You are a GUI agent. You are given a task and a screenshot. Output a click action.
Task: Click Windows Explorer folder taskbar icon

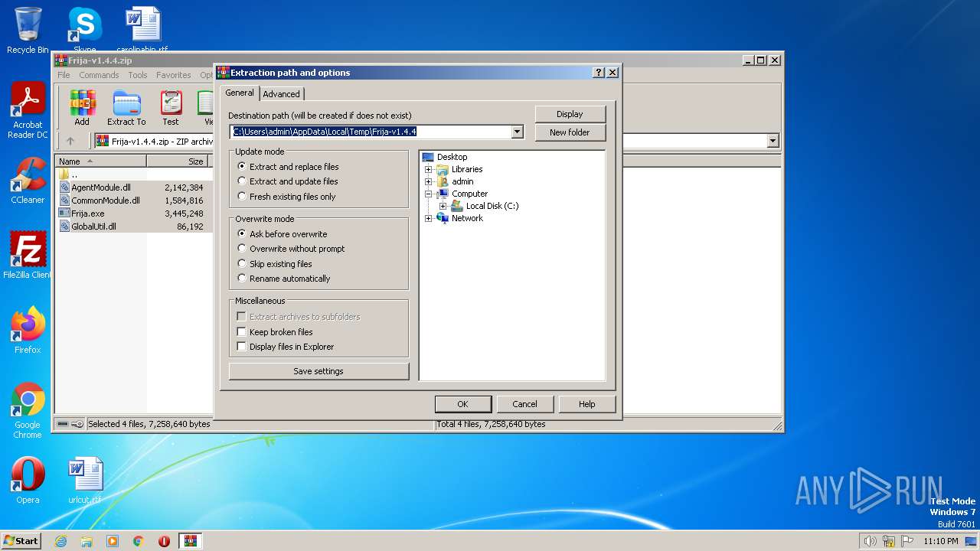pyautogui.click(x=87, y=541)
